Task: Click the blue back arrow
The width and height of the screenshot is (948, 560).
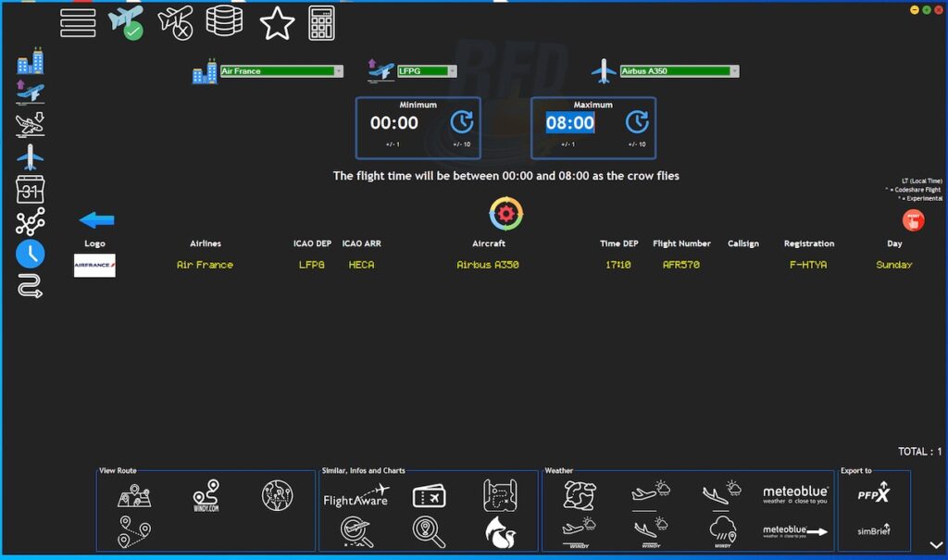Action: (96, 220)
